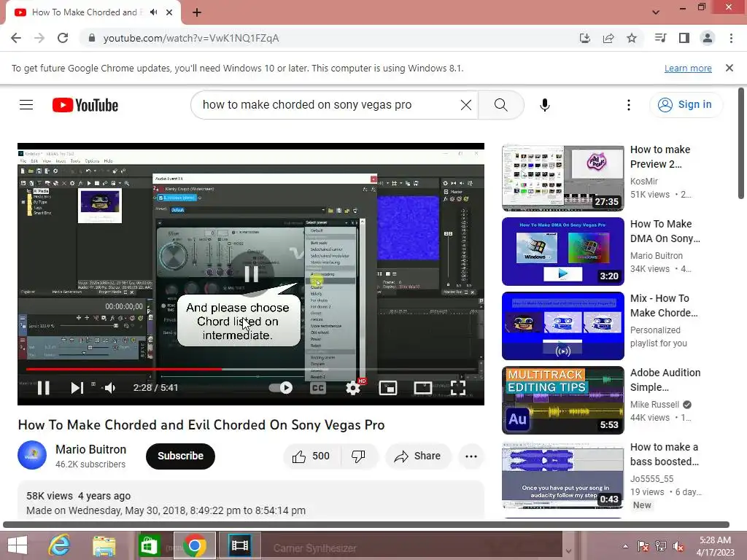Dislike the video with thumbs down
The height and width of the screenshot is (560, 747).
pos(359,456)
